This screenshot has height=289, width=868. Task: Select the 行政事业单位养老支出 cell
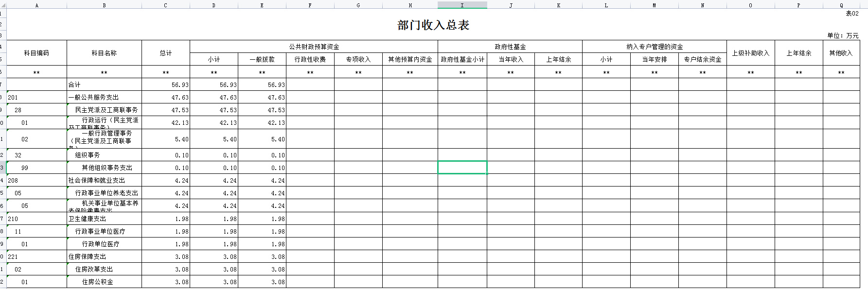(x=104, y=193)
